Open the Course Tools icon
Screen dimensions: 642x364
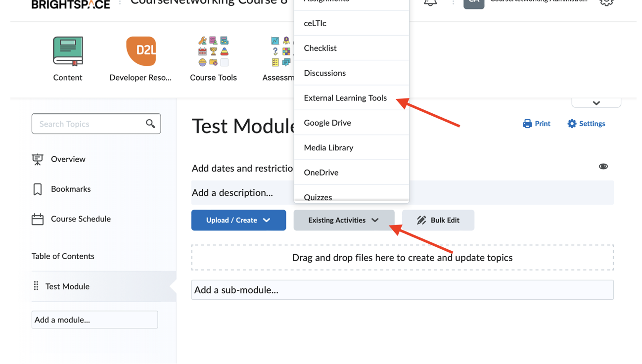[x=213, y=51]
